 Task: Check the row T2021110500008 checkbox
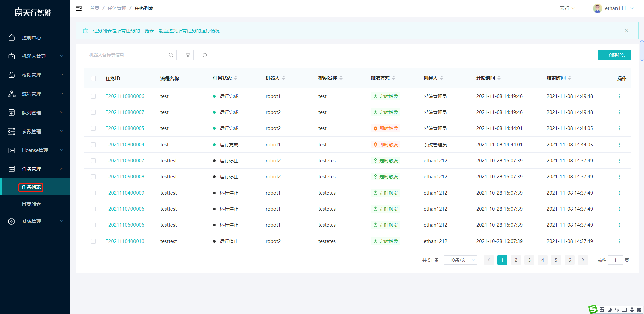click(93, 177)
